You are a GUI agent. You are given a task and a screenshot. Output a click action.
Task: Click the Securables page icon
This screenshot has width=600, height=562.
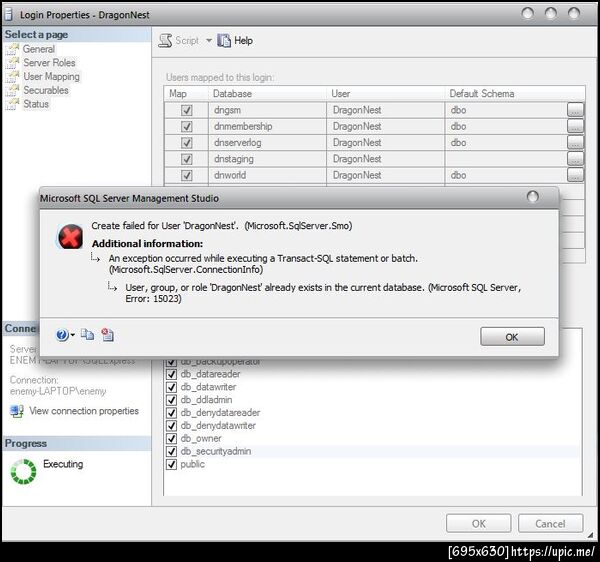(12, 90)
